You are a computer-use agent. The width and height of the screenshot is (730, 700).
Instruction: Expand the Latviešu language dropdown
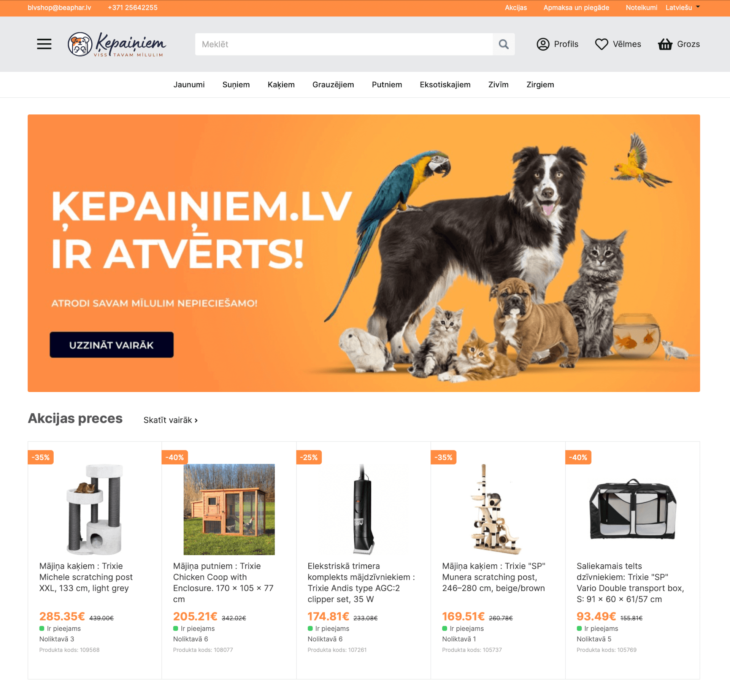coord(682,8)
